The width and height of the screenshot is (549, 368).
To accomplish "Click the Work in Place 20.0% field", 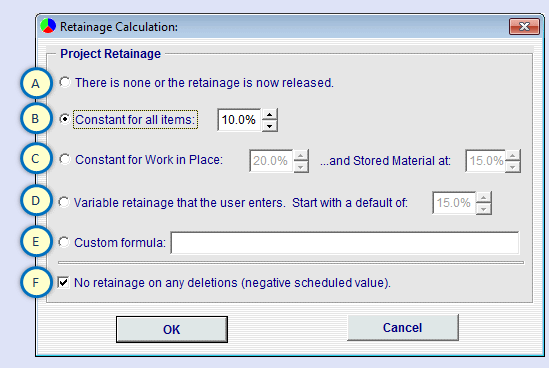I will 271,161.
